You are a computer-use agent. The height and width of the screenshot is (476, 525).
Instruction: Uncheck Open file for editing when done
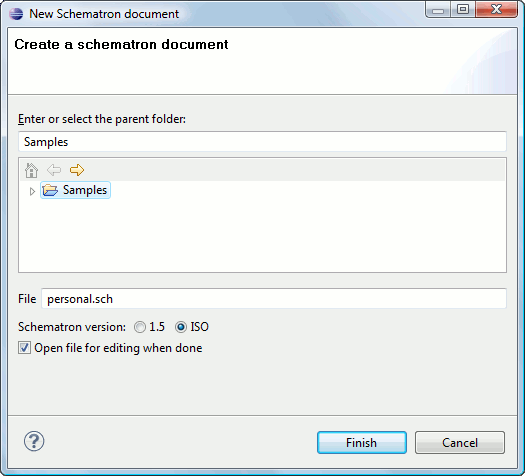point(24,348)
